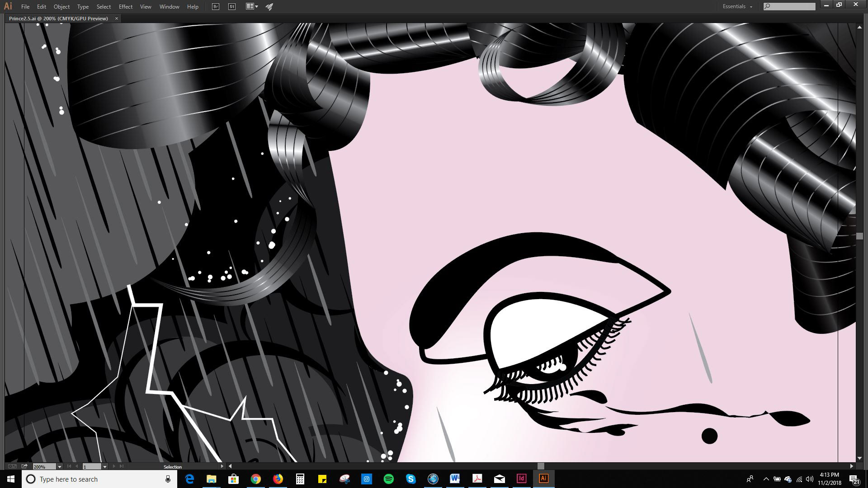The width and height of the screenshot is (868, 488).
Task: Click the Adobe Illustrator taskbar icon
Action: point(543,479)
